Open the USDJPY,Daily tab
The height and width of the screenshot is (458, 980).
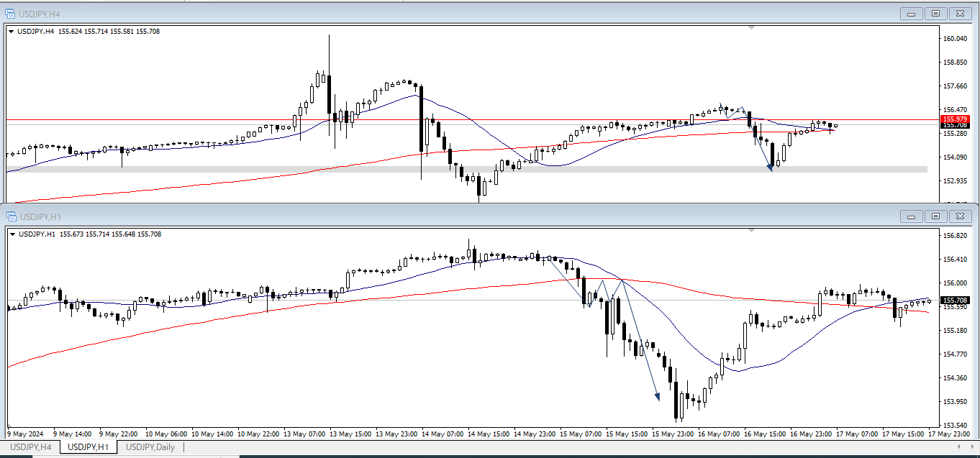click(150, 447)
